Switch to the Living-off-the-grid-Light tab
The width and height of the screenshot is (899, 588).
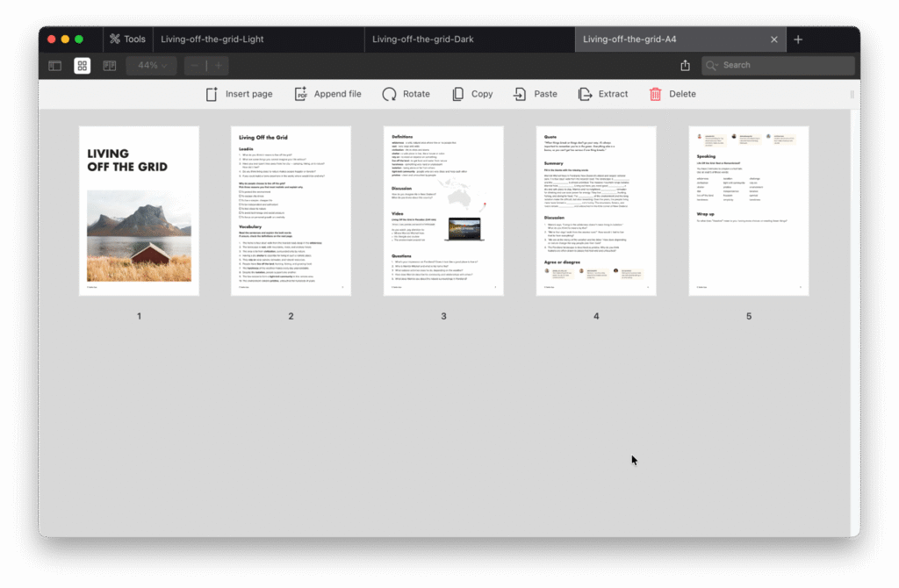pos(212,39)
